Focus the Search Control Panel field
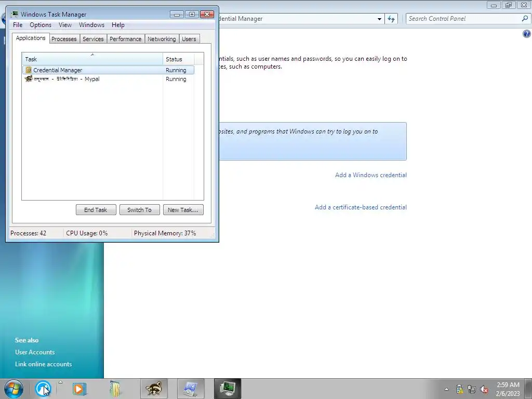Viewport: 532px width, 399px height. (464, 19)
